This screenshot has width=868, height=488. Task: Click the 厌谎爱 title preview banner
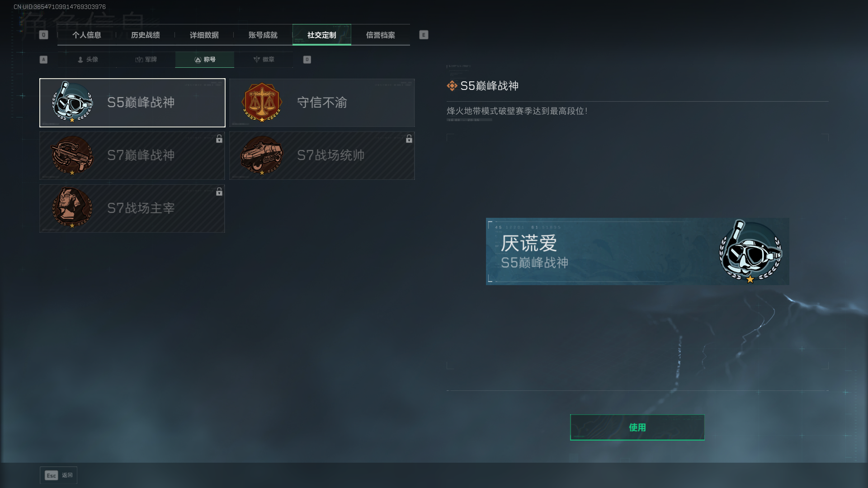pyautogui.click(x=637, y=252)
